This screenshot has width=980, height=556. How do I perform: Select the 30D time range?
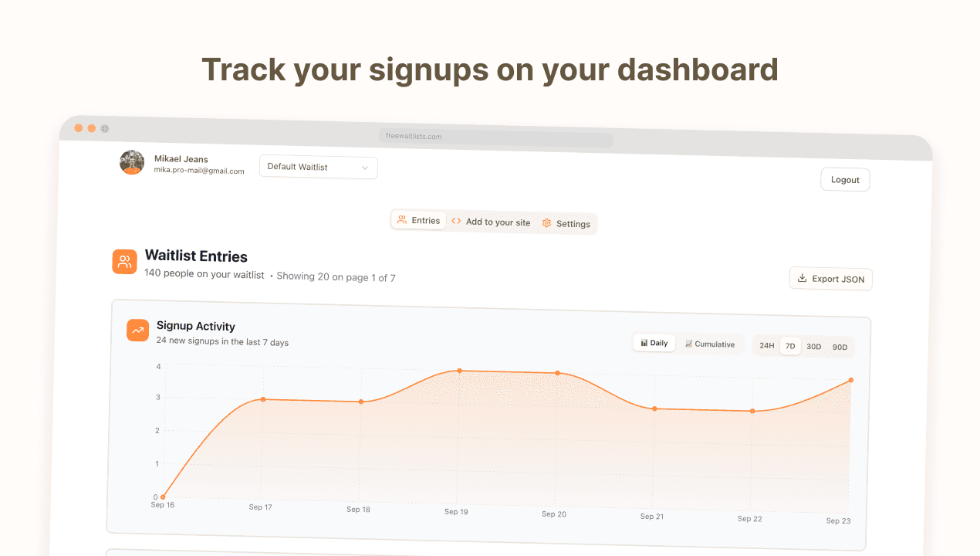(x=813, y=346)
